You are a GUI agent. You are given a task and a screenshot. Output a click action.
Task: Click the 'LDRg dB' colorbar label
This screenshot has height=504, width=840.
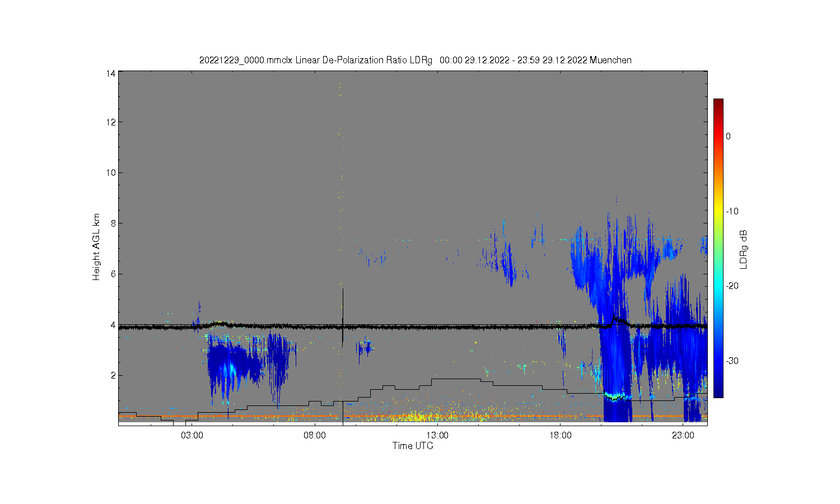[744, 249]
